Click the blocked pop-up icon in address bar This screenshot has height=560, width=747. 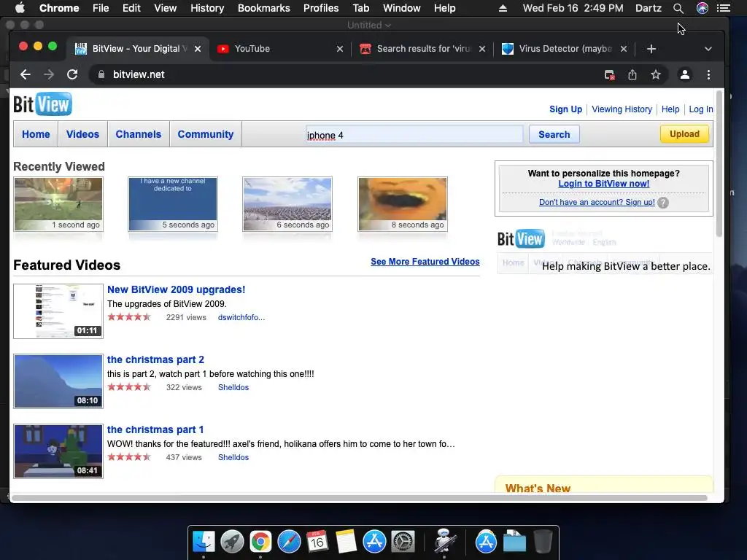pyautogui.click(x=609, y=75)
